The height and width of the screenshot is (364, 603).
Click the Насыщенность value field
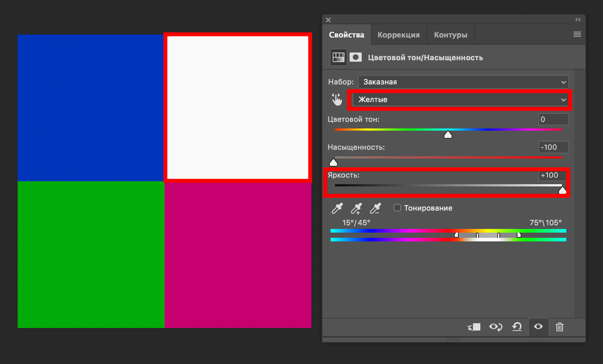553,147
